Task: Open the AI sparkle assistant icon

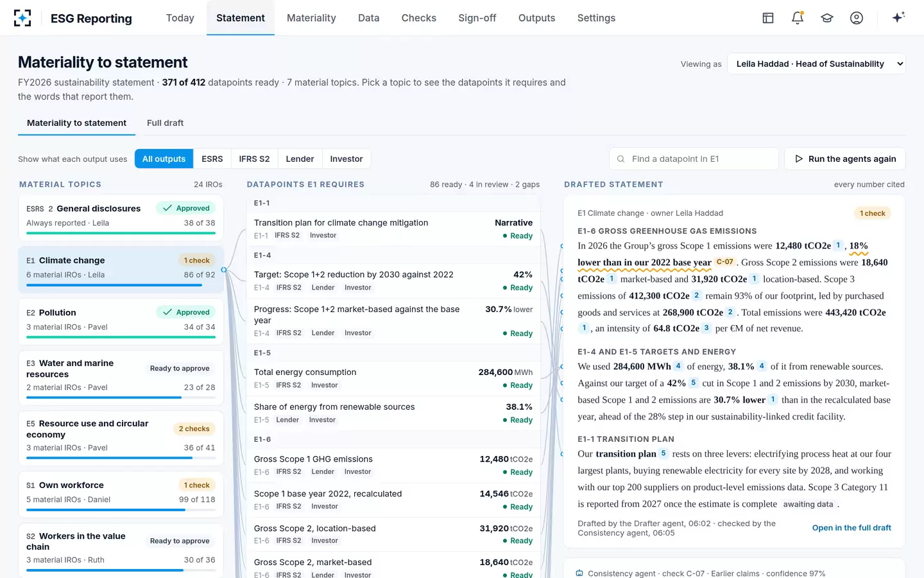Action: [x=898, y=17]
